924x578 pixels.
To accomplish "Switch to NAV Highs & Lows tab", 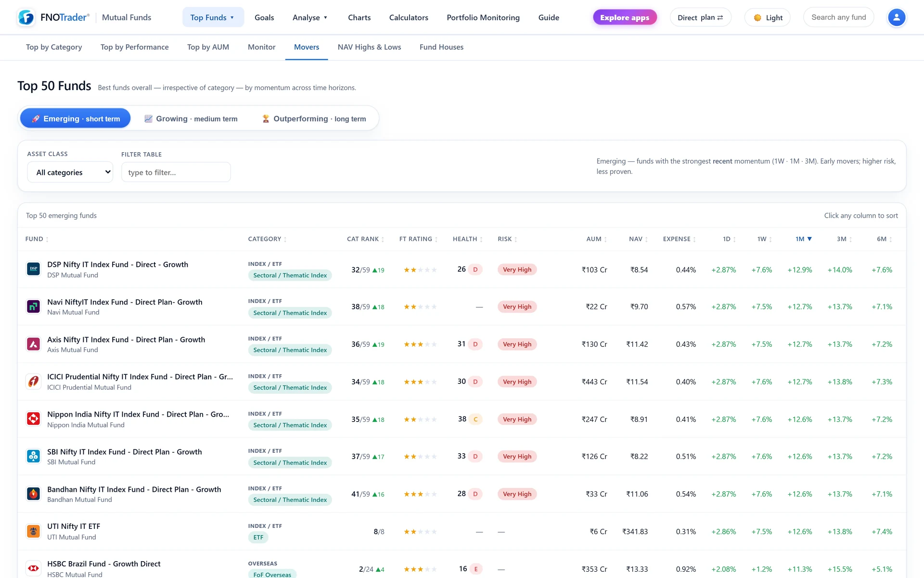I will pos(369,47).
